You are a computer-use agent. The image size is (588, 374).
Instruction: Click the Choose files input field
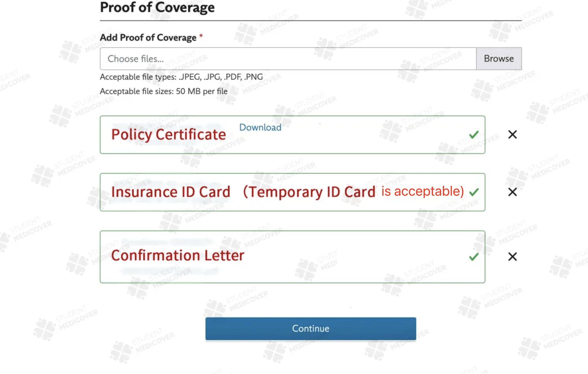288,59
